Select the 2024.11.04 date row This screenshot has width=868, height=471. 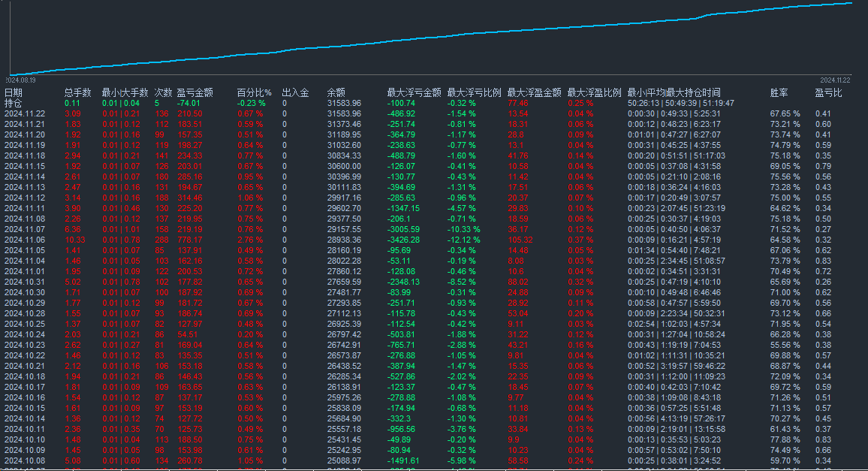[25, 261]
